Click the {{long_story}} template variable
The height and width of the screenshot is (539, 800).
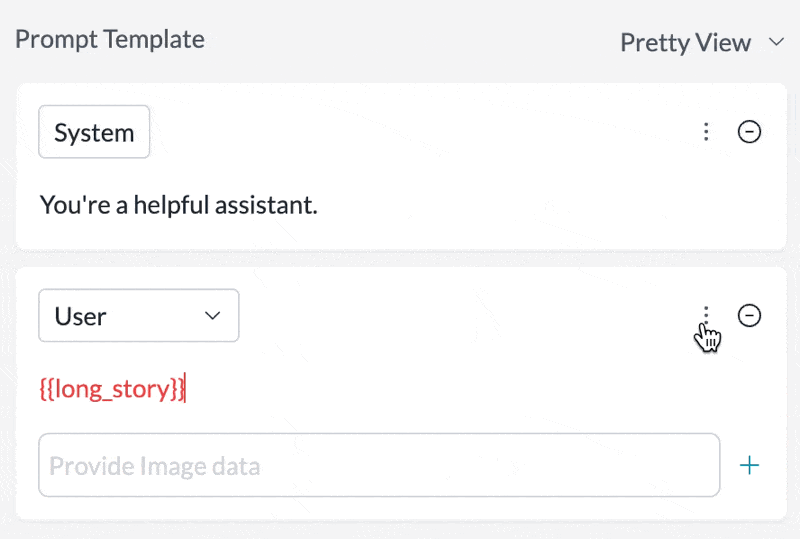(110, 389)
